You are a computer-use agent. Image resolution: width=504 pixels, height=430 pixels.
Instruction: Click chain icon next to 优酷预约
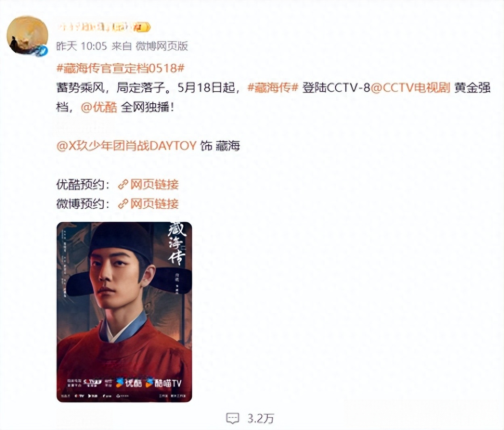pos(123,185)
